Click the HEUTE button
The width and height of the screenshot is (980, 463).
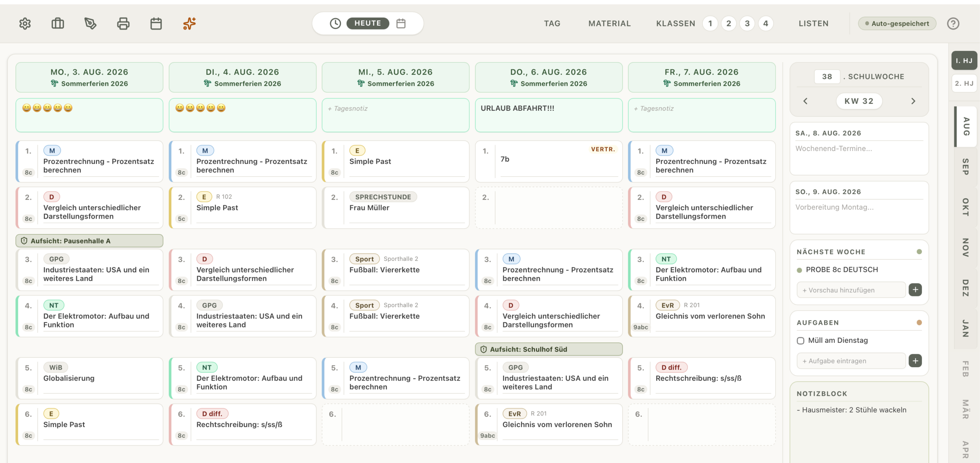click(368, 23)
